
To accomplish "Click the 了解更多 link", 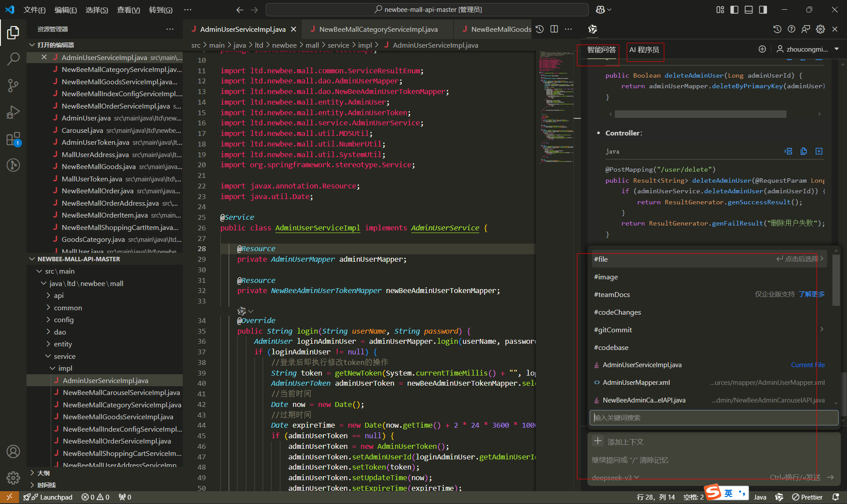I will (811, 294).
